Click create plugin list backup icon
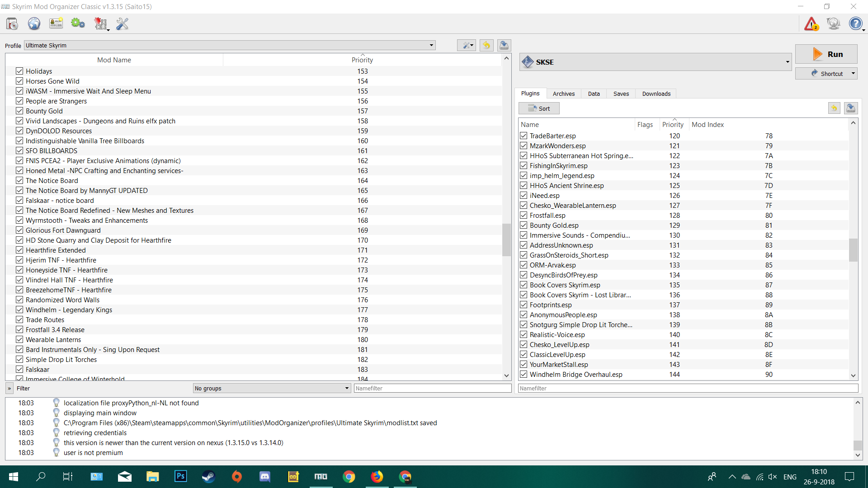This screenshot has height=488, width=868. pyautogui.click(x=851, y=108)
